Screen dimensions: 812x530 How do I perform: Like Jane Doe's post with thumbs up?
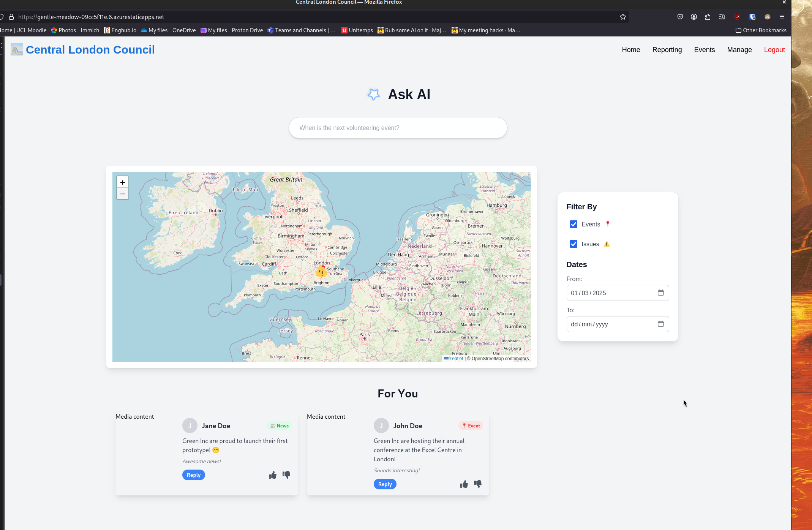272,475
